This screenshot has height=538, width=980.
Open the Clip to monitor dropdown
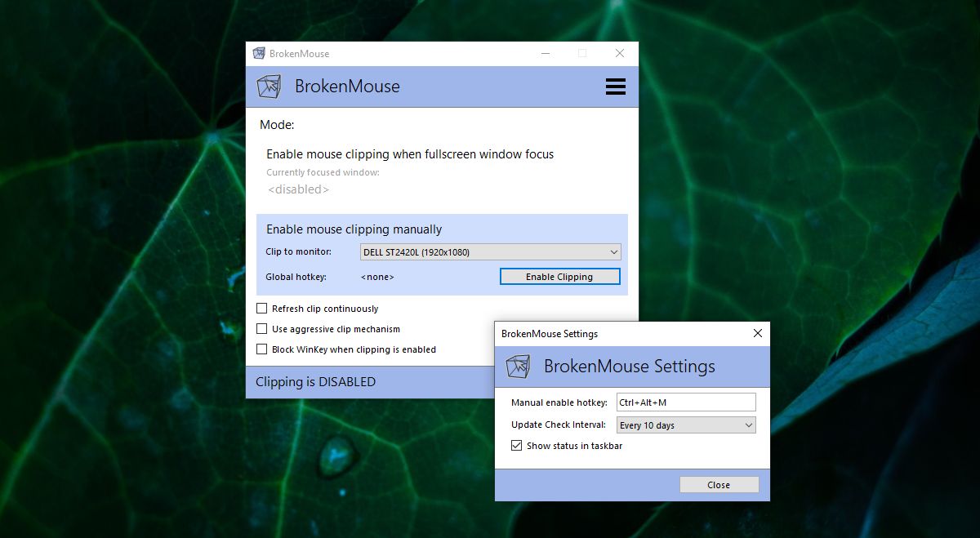tap(491, 252)
